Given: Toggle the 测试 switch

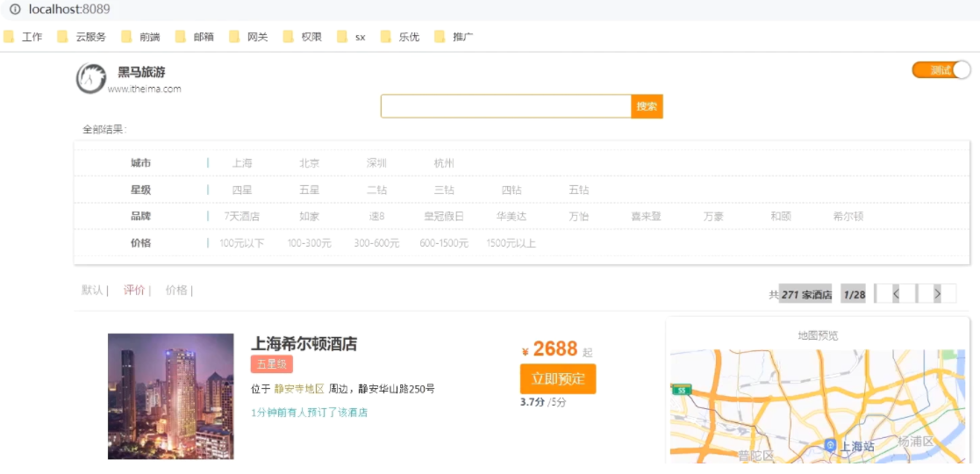Looking at the screenshot, I should coord(941,70).
